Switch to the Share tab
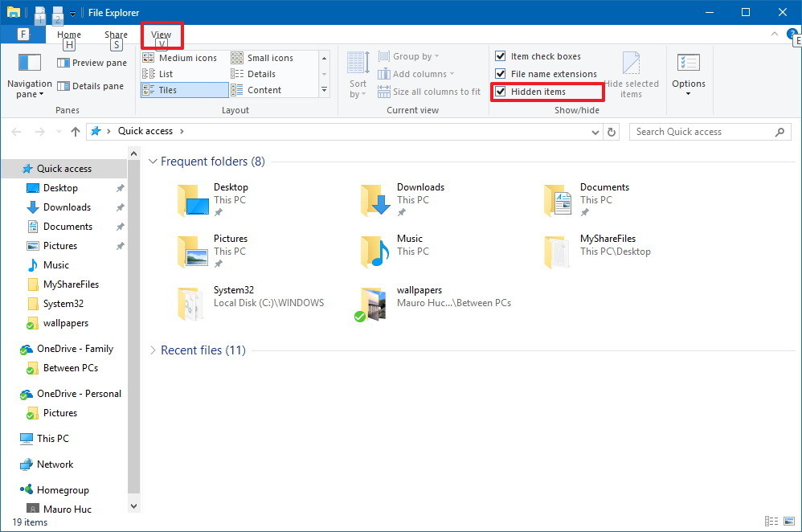The height and width of the screenshot is (532, 802). click(116, 35)
